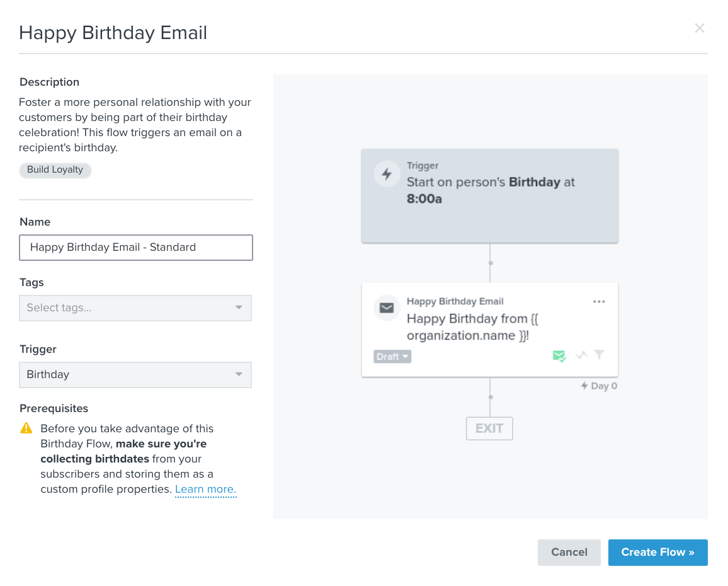Open the Learn more link

click(x=205, y=490)
